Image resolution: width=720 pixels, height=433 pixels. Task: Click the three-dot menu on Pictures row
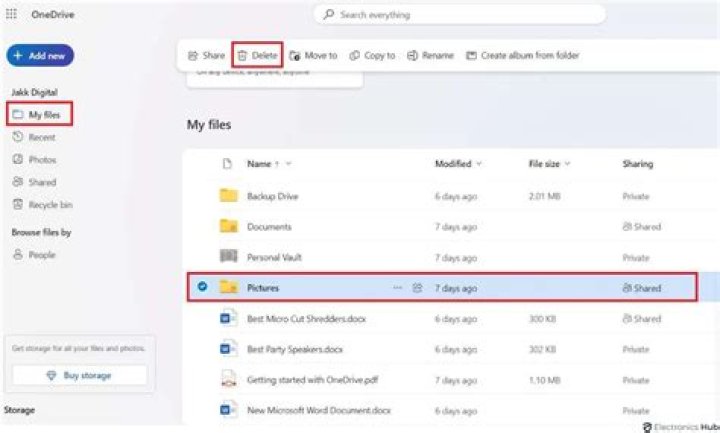[x=397, y=288]
